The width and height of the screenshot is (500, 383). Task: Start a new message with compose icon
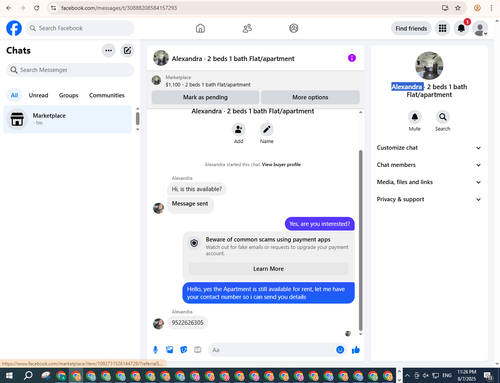[x=127, y=51]
